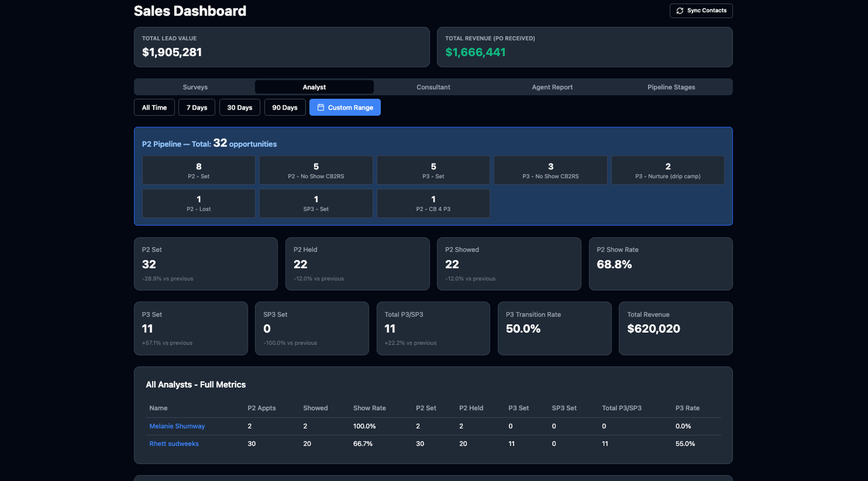The image size is (868, 481).
Task: Click Melanie Shumway's 0.0% P3 rate
Action: pos(684,426)
